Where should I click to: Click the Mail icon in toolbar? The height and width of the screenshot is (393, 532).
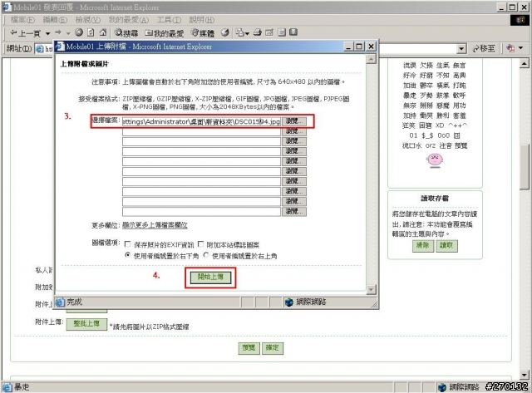(x=240, y=32)
